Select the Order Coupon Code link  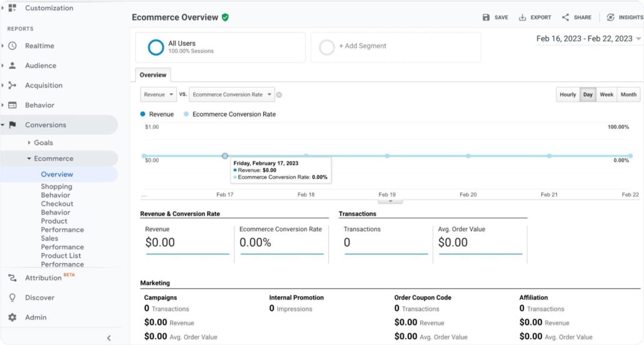click(423, 297)
